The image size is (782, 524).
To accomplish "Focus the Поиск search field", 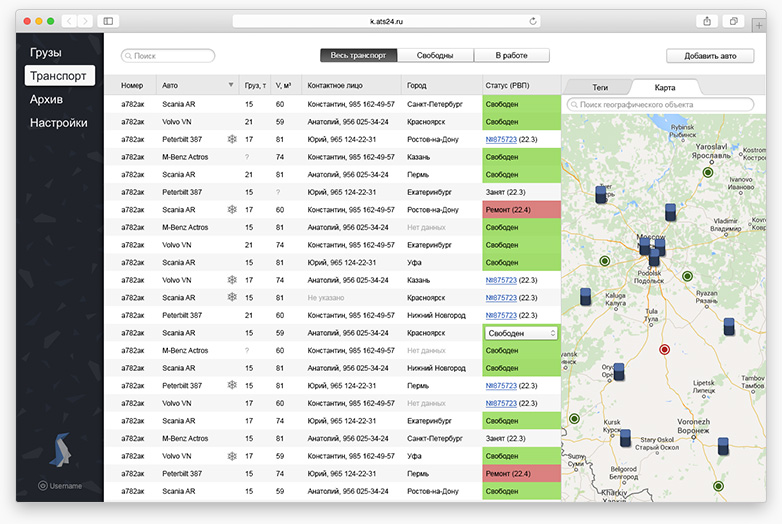I will pos(168,56).
